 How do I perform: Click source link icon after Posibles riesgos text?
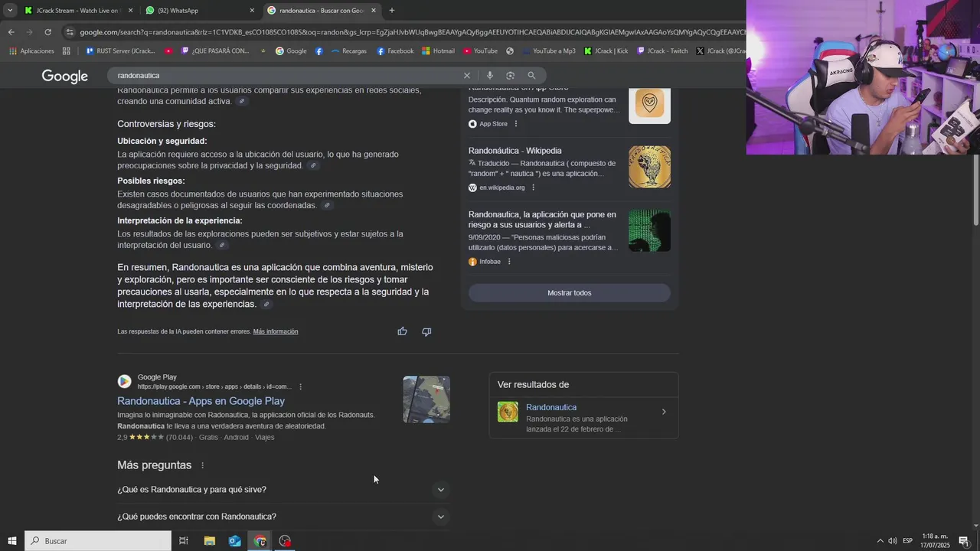327,206
